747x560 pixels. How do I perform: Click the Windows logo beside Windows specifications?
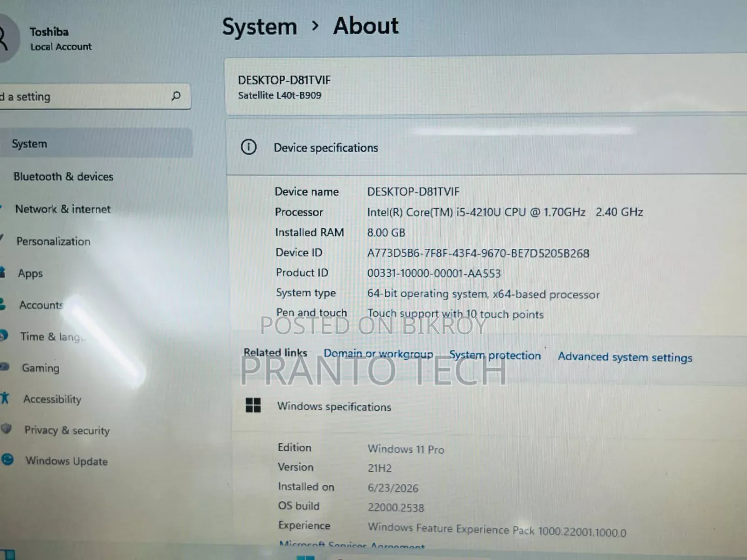click(x=253, y=405)
